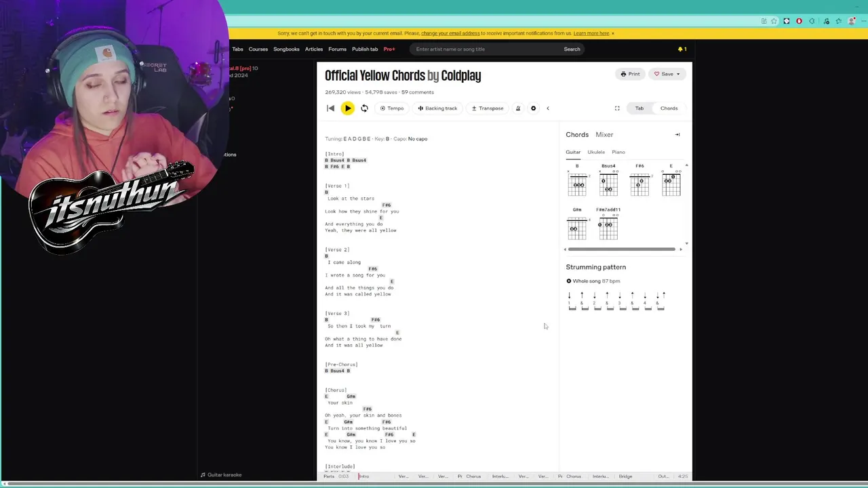Open the Backing track option
The image size is (868, 488).
(x=437, y=108)
